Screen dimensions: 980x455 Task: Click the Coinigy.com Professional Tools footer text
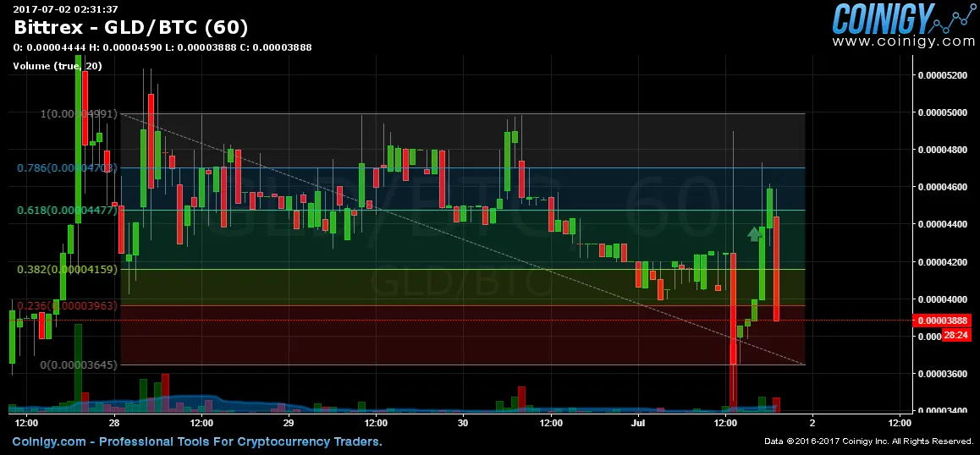[197, 441]
